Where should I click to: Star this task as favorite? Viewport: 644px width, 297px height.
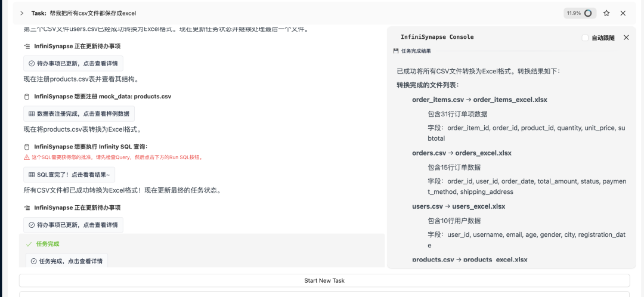click(x=606, y=13)
